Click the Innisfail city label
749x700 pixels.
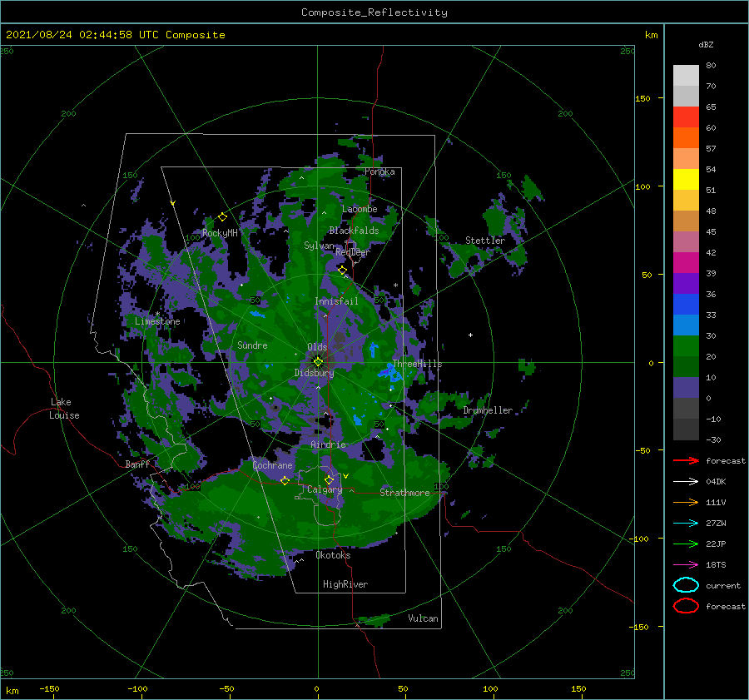(x=336, y=301)
